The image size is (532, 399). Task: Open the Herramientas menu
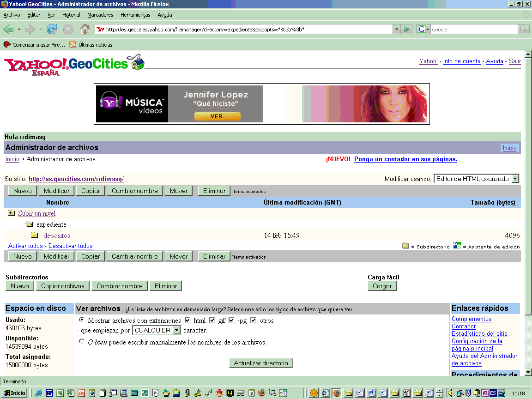click(135, 15)
